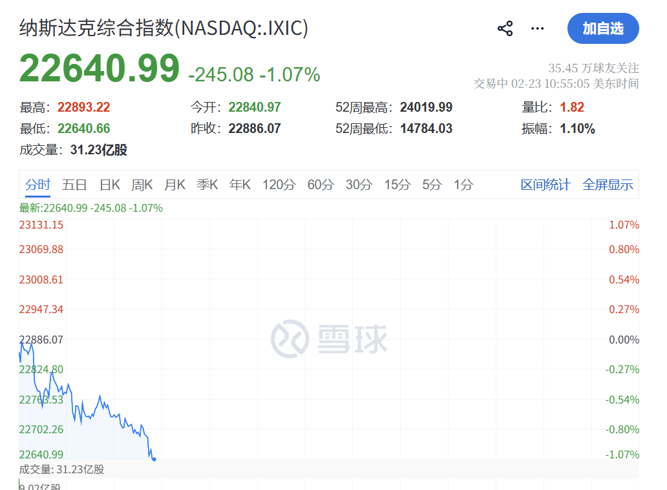Switch to 日K chart tab
Image resolution: width=667 pixels, height=490 pixels.
pyautogui.click(x=109, y=184)
